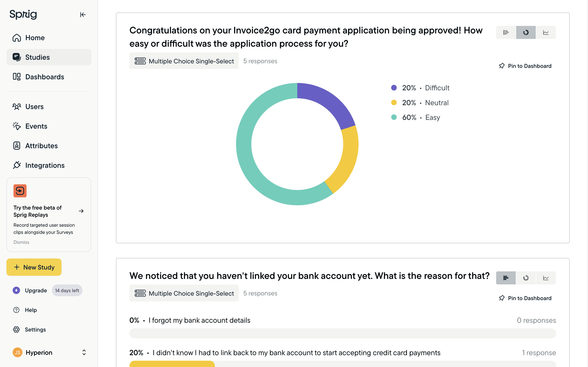Open Settings via the gear icon
Viewport: 588px width, 367px height.
pos(16,329)
